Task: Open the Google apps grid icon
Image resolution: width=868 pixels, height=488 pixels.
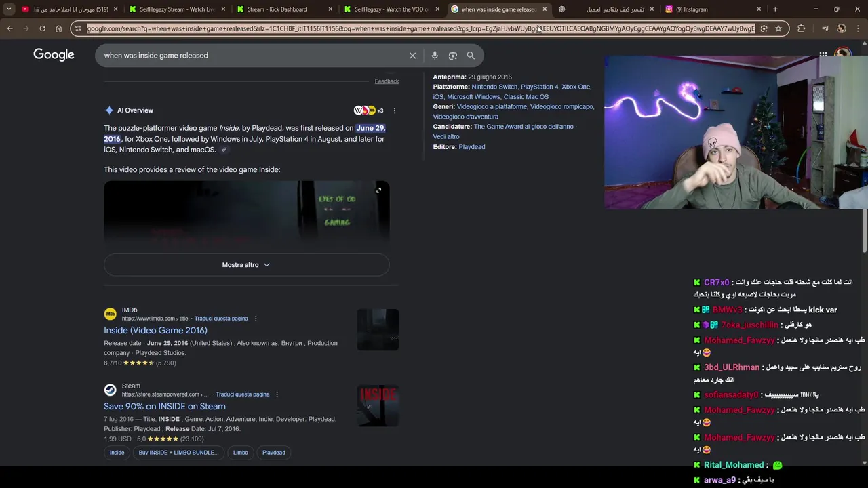Action: pos(823,54)
